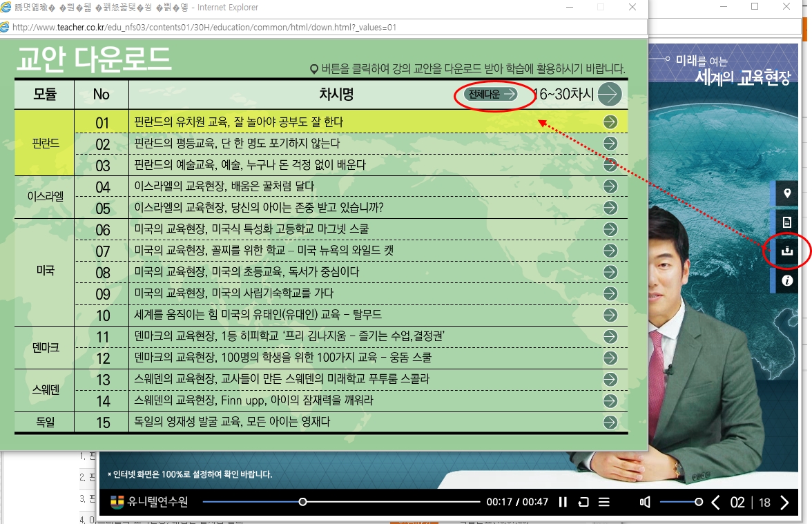Click the 독일 module cell
Viewport: 812px width, 524px height.
coord(45,422)
